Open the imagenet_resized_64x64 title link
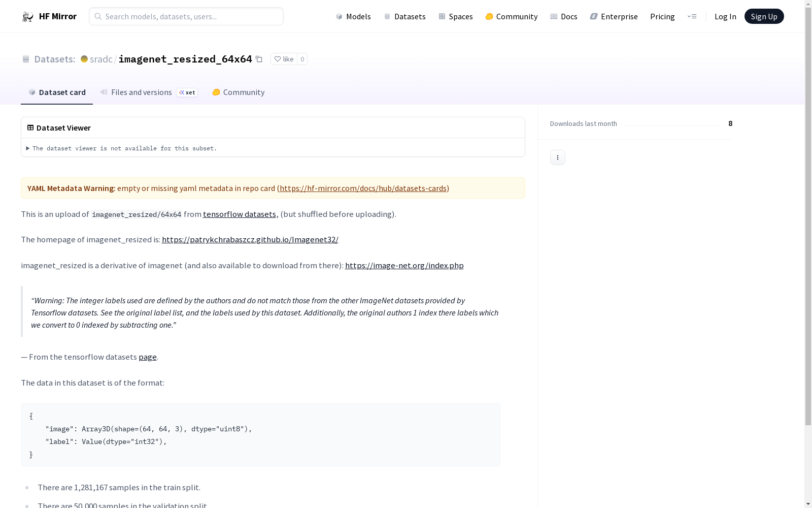This screenshot has height=508, width=812. (185, 59)
